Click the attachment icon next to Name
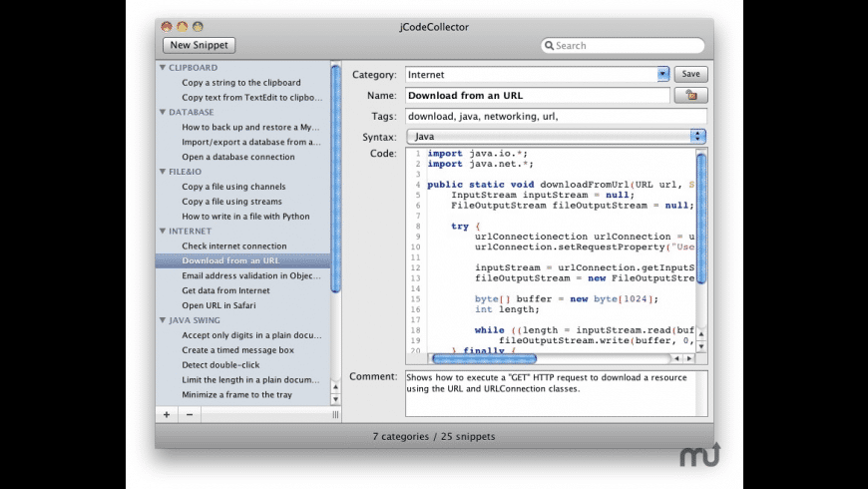 (x=690, y=96)
